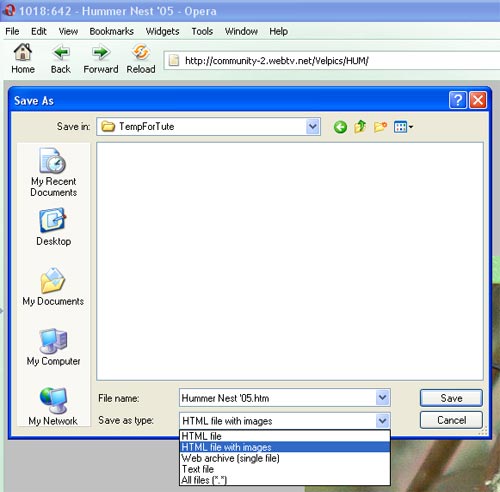Click the Save button
The image size is (500, 492).
[451, 398]
